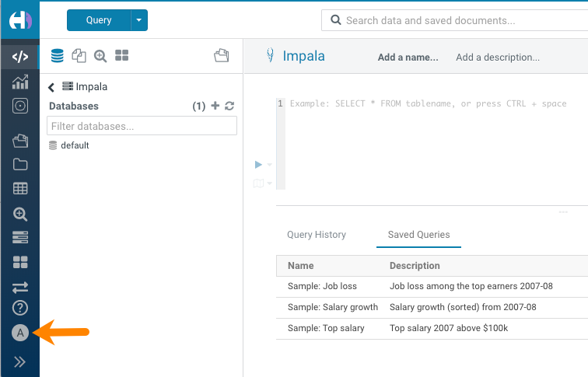The image size is (588, 377).
Task: Add a new database with plus icon
Action: pyautogui.click(x=215, y=106)
